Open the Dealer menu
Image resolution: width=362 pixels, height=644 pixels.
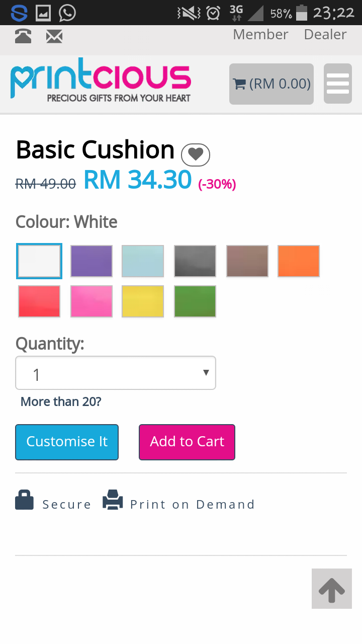(325, 34)
